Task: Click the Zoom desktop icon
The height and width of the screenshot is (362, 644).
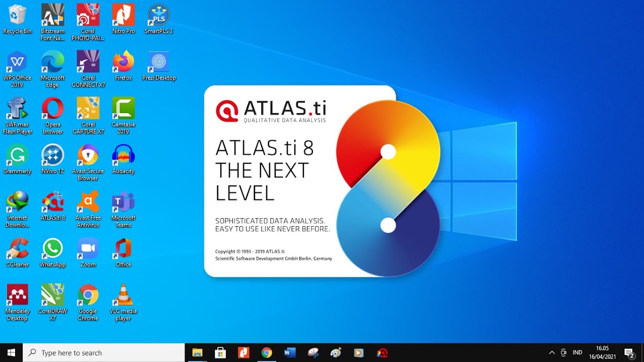Action: click(88, 253)
